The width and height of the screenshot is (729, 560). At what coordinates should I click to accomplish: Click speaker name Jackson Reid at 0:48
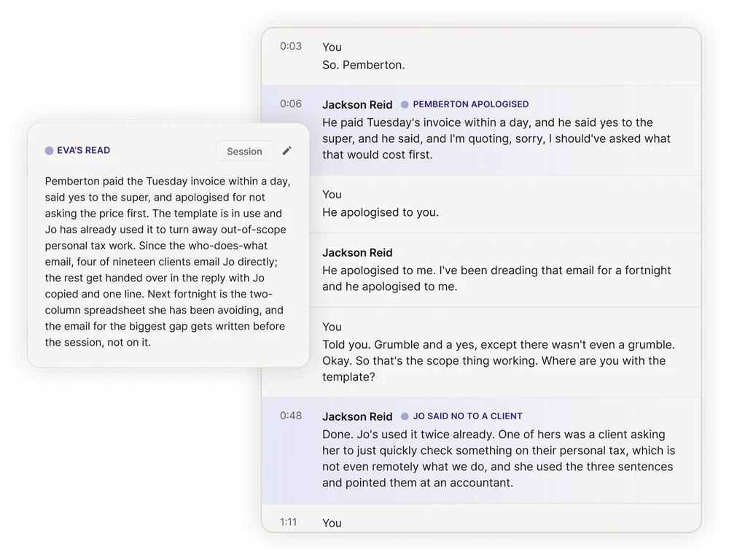pos(357,416)
